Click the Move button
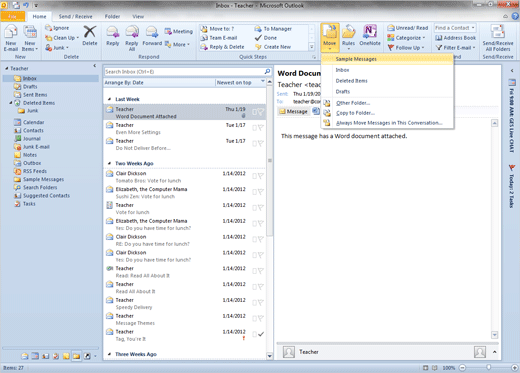Viewport: 520px width, 373px height. coord(330,37)
